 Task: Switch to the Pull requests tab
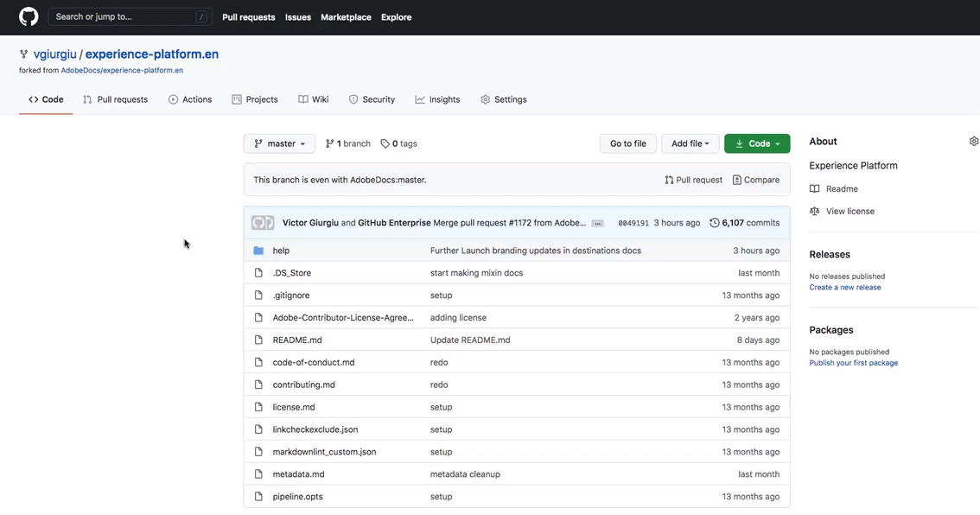pos(115,99)
